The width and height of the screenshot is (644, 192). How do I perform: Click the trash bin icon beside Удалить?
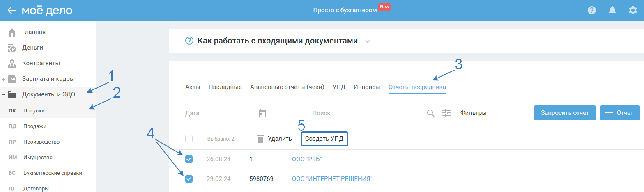(x=260, y=139)
